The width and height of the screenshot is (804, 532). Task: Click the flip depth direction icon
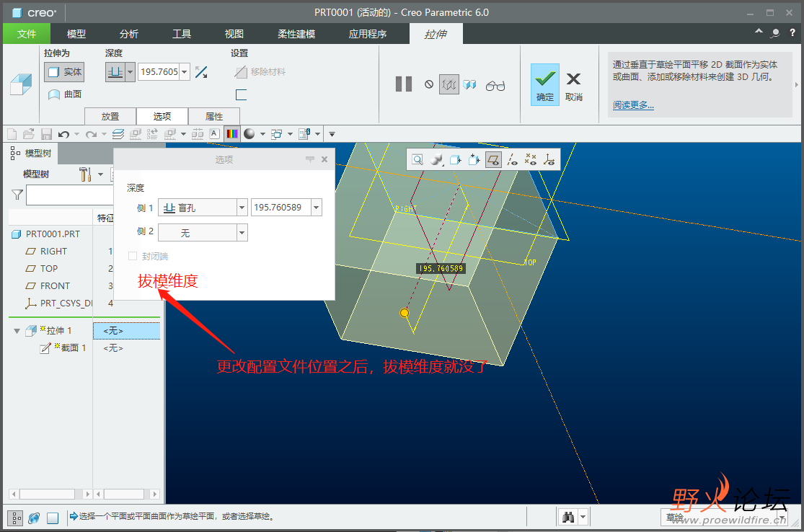click(201, 72)
